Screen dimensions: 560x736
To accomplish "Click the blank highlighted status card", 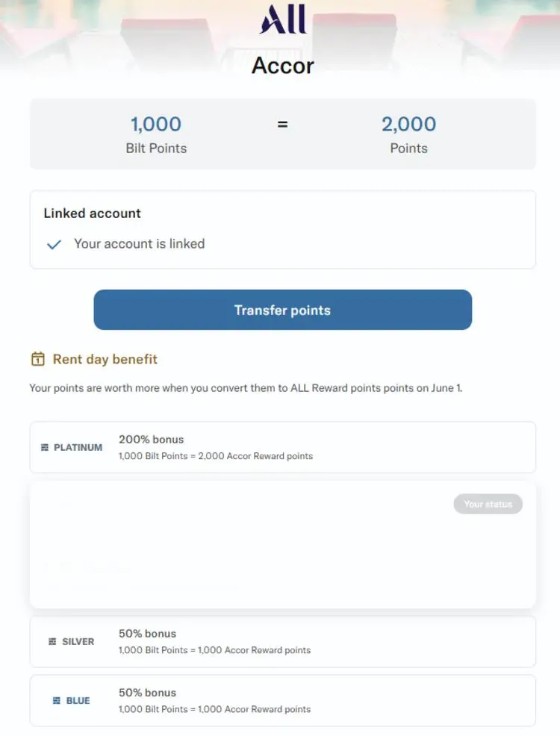I will 282,544.
